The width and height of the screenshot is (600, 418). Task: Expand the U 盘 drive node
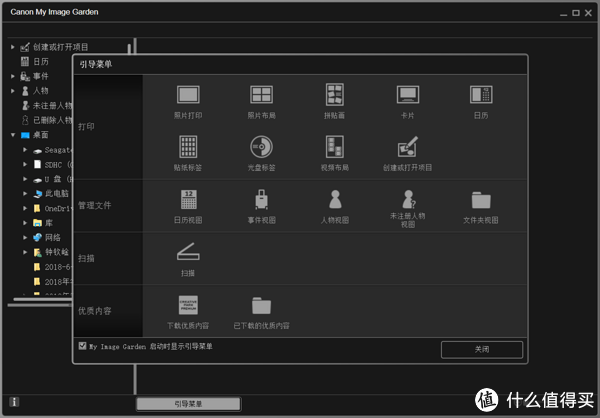(25, 179)
